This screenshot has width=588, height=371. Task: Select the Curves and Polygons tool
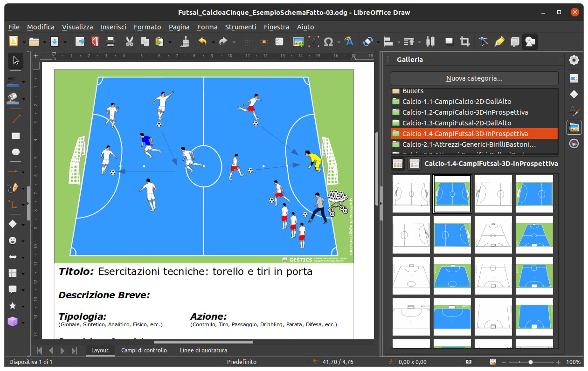(x=14, y=188)
